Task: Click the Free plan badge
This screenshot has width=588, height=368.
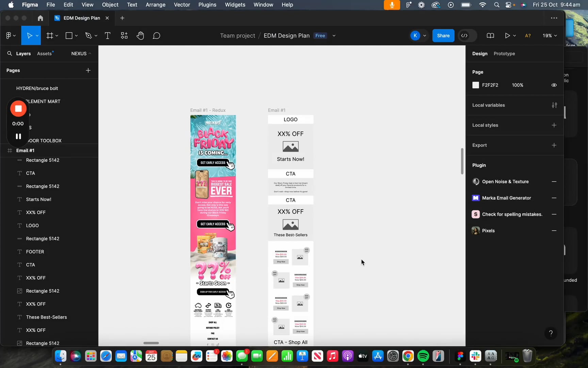Action: (320, 35)
